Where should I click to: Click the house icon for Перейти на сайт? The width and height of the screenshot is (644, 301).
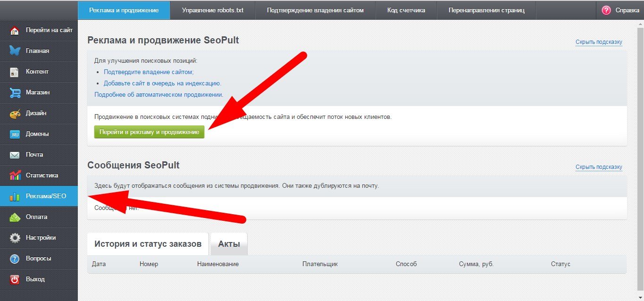coord(15,30)
